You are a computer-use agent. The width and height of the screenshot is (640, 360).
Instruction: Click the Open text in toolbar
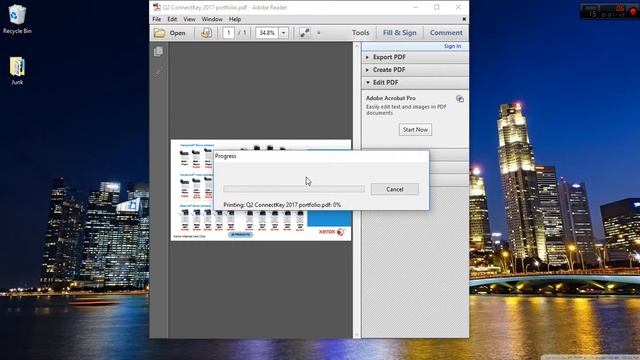click(177, 33)
